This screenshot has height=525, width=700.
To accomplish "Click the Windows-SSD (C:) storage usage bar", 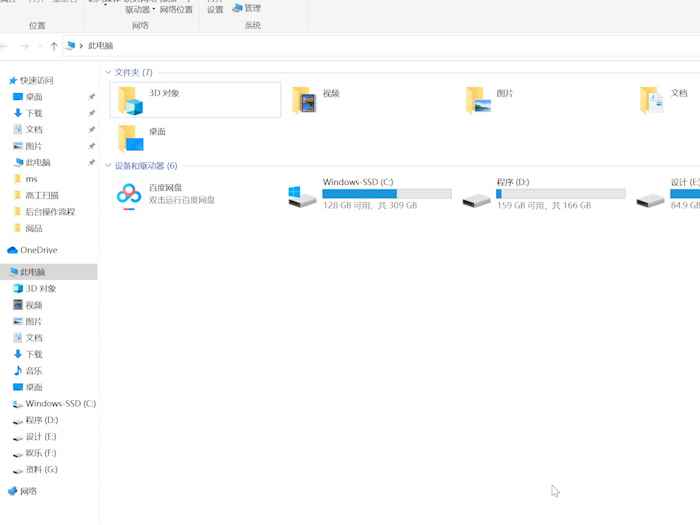I will [386, 194].
